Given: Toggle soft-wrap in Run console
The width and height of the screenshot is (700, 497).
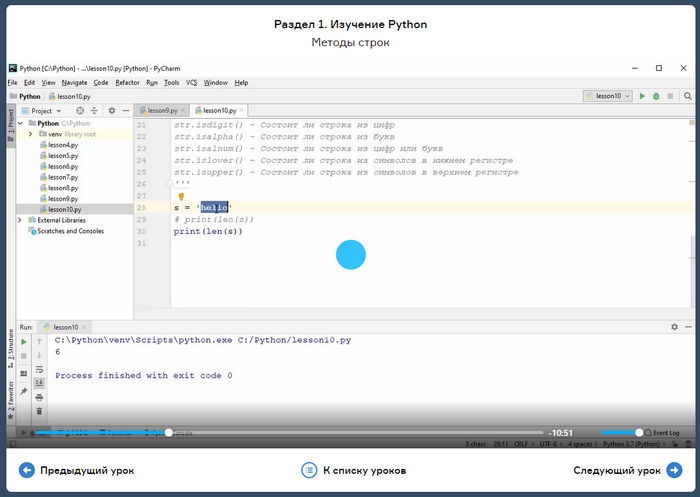Looking at the screenshot, I should point(39,370).
